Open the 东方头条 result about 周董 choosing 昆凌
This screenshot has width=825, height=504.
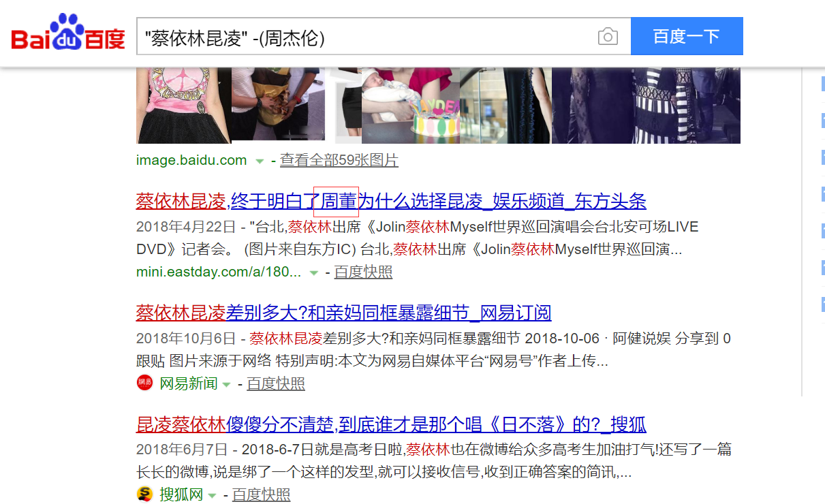point(391,201)
